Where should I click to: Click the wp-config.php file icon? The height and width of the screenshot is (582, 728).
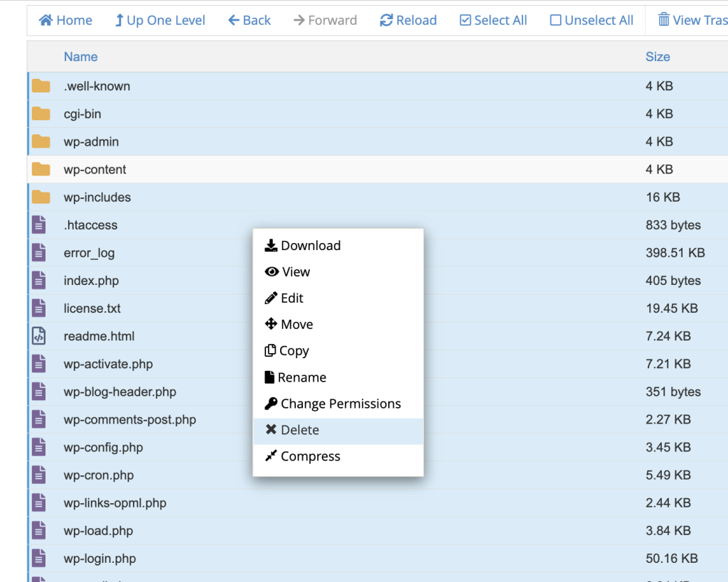39,448
